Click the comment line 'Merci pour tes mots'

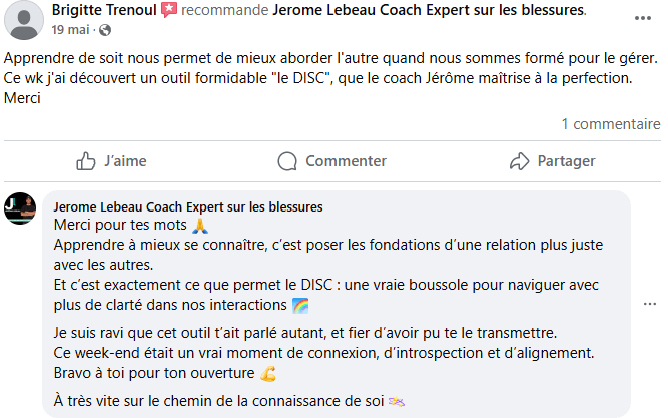(120, 225)
